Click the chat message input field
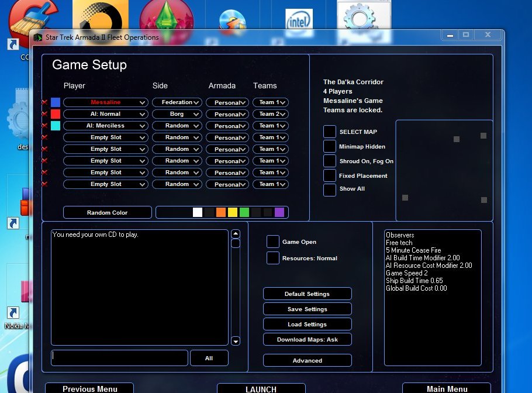 (119, 357)
